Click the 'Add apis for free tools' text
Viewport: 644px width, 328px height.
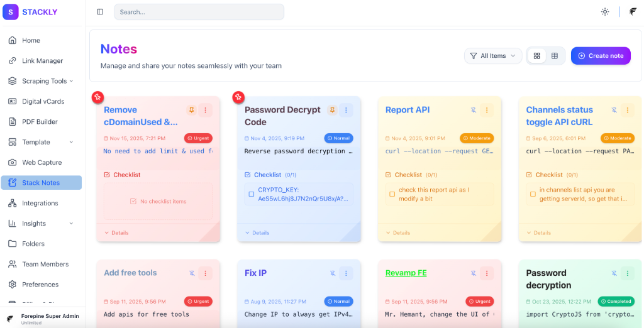pyautogui.click(x=147, y=314)
